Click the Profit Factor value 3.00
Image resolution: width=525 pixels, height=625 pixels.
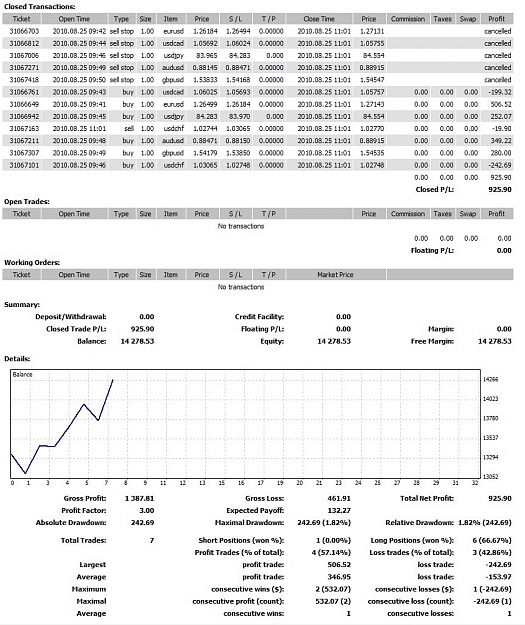coord(147,510)
